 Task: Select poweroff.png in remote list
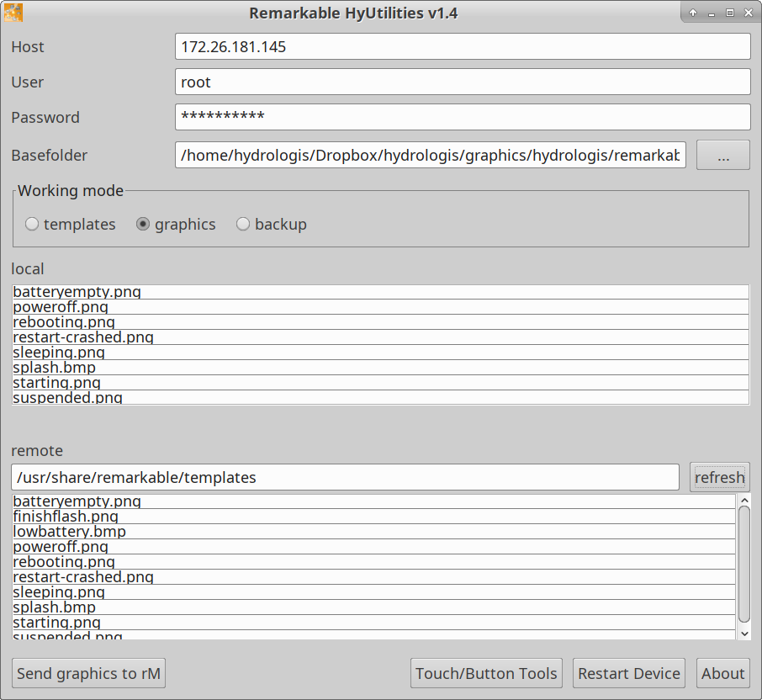(373, 546)
